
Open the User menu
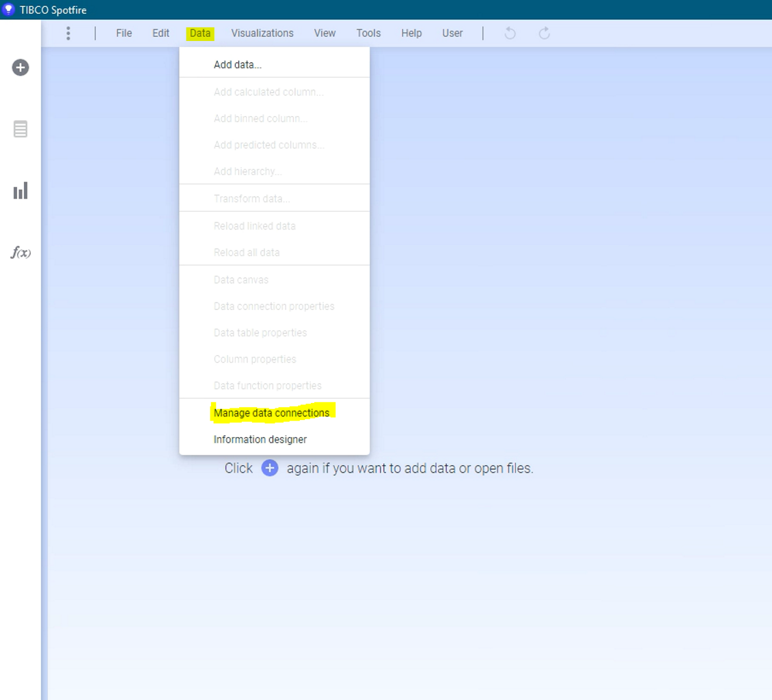tap(452, 33)
